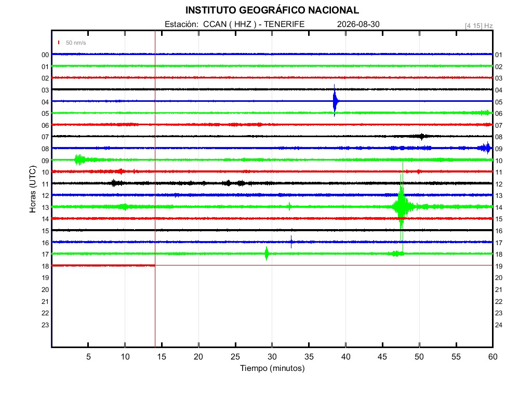Screen dimensions: 532x399
Task: Click the green event near minute 29 on hour 17
Action: coord(267,254)
